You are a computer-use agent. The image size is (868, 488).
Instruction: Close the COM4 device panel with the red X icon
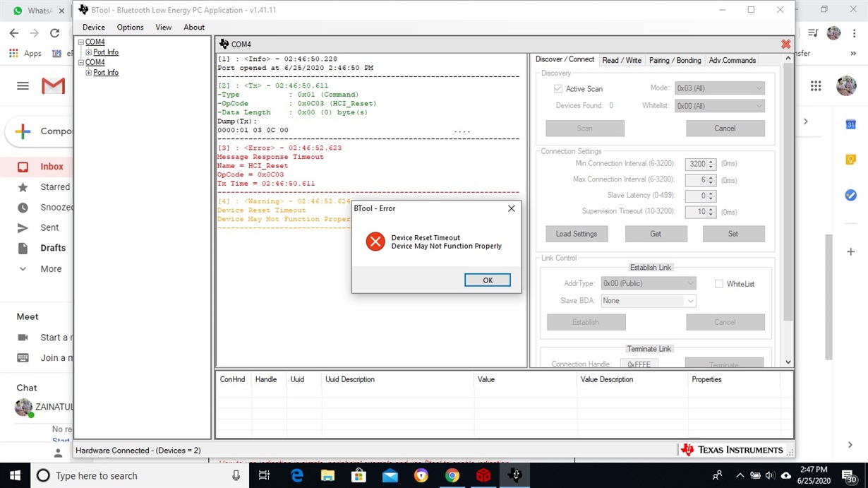785,44
